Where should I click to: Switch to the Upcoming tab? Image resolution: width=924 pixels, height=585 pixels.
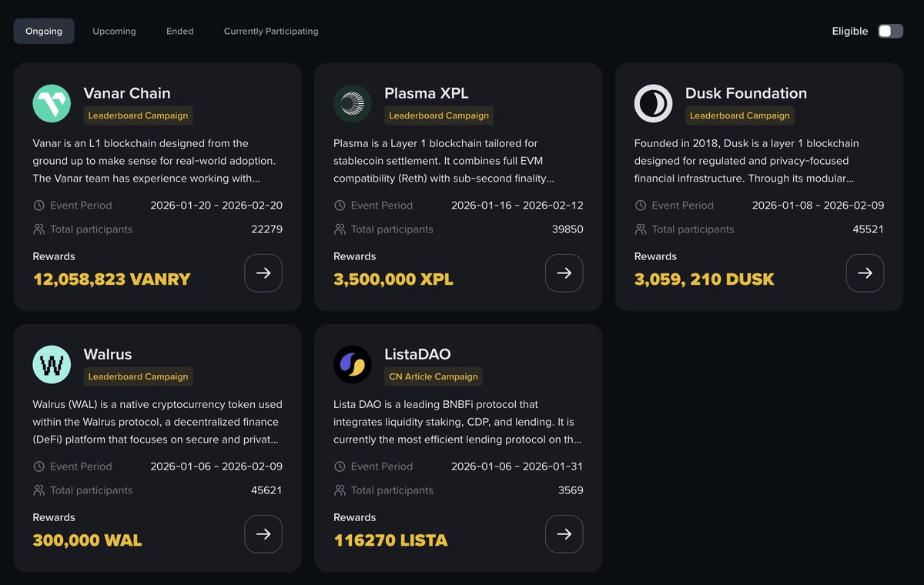pos(114,32)
